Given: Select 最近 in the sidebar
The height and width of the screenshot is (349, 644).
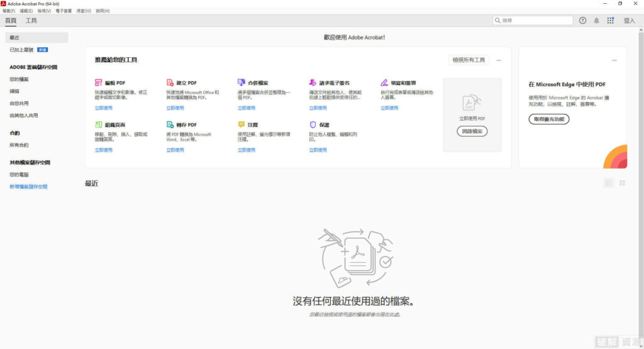Looking at the screenshot, I should pyautogui.click(x=36, y=37).
